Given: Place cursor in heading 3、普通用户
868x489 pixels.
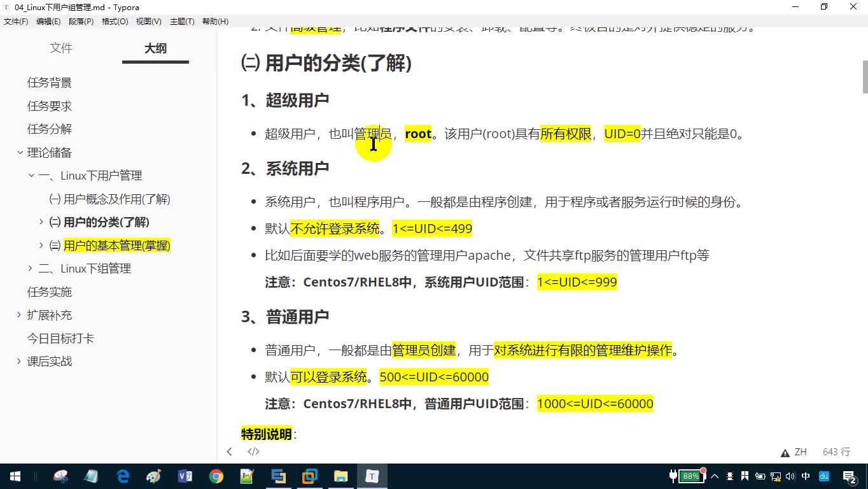Looking at the screenshot, I should tap(285, 316).
